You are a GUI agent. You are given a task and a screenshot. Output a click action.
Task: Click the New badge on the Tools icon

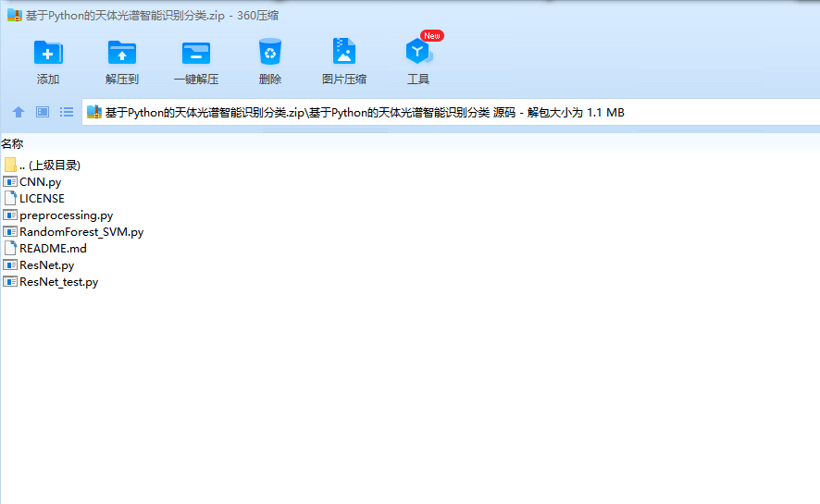point(432,35)
